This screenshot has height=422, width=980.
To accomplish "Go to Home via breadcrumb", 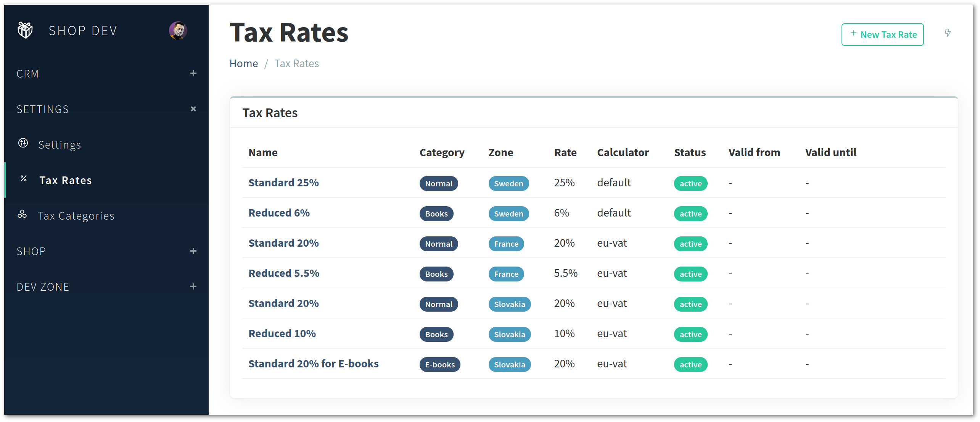I will [x=243, y=63].
